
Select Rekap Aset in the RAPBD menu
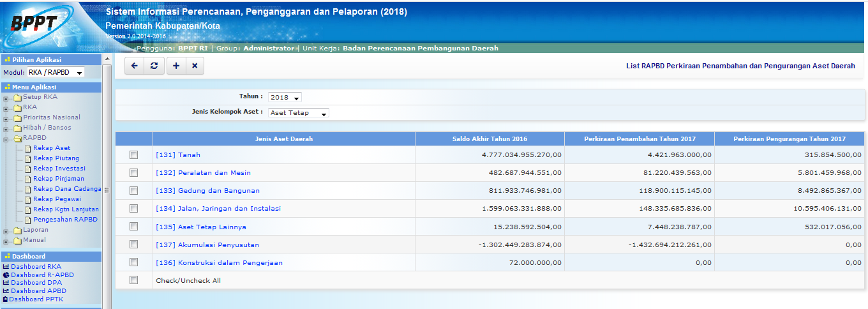[x=52, y=148]
